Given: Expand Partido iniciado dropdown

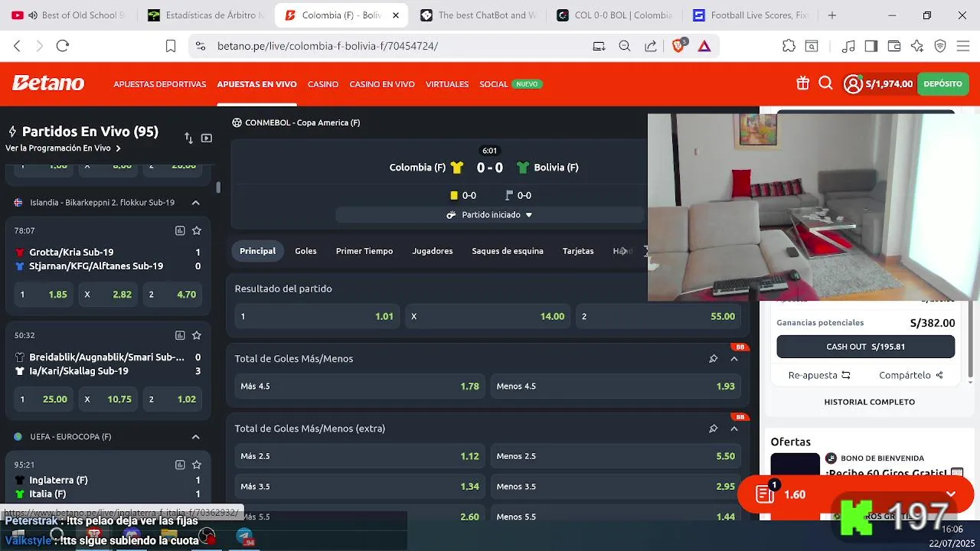Looking at the screenshot, I should click(x=489, y=215).
